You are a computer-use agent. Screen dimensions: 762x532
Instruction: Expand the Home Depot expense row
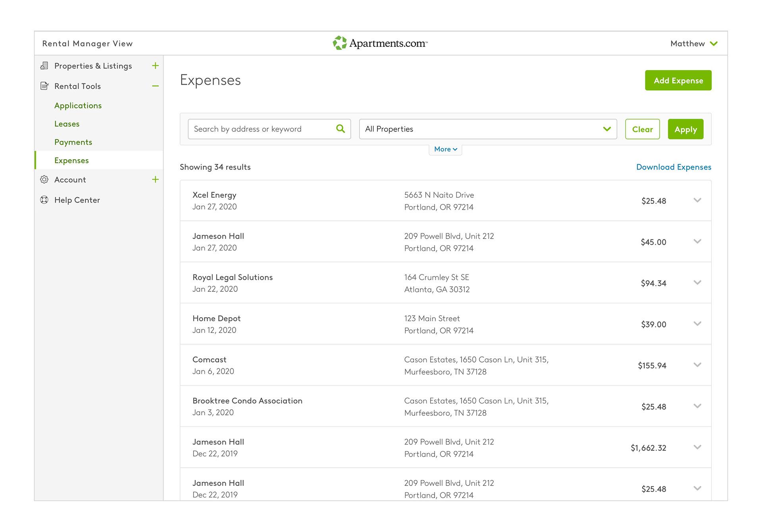point(697,324)
